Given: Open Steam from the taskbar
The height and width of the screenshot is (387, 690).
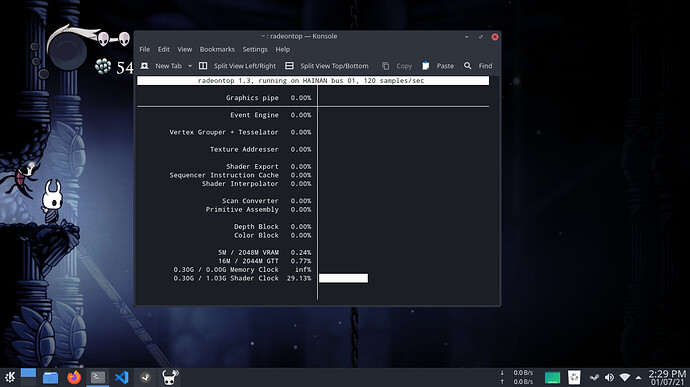Looking at the screenshot, I should [x=145, y=377].
